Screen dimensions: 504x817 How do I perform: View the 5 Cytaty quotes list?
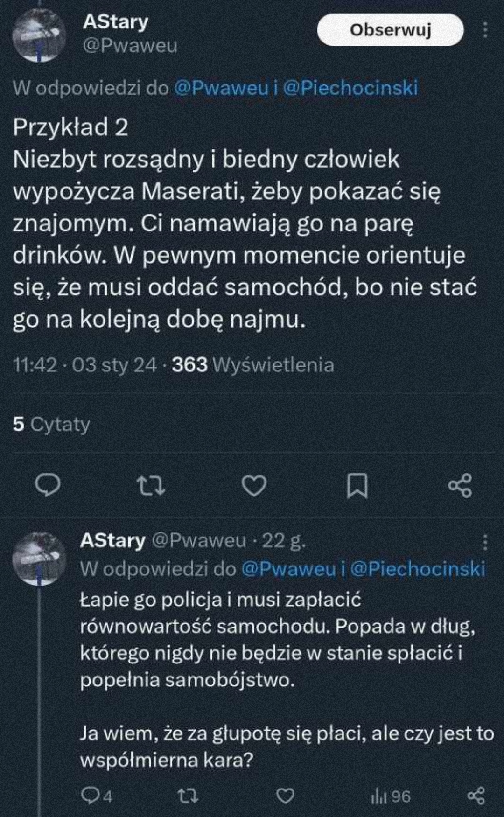click(x=51, y=424)
